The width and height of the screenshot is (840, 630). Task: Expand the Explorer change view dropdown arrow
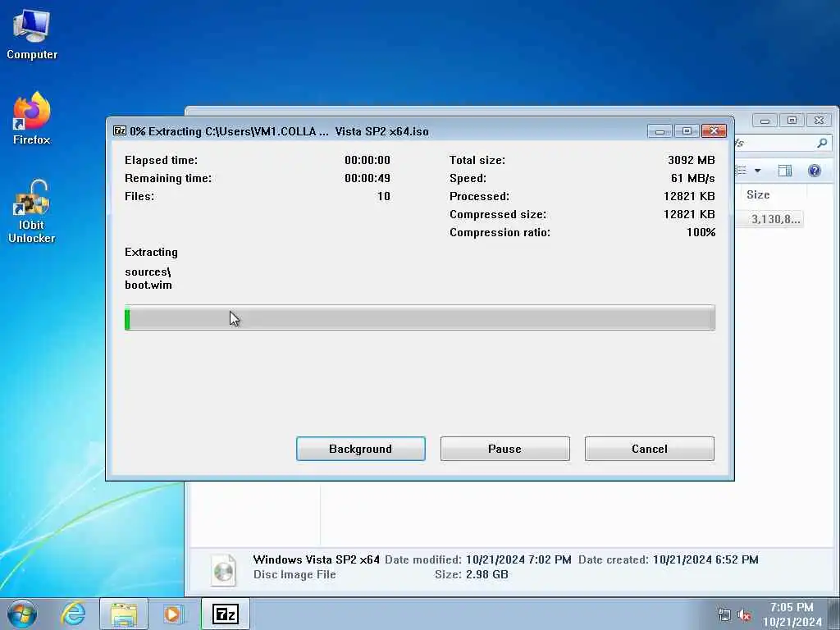(757, 171)
